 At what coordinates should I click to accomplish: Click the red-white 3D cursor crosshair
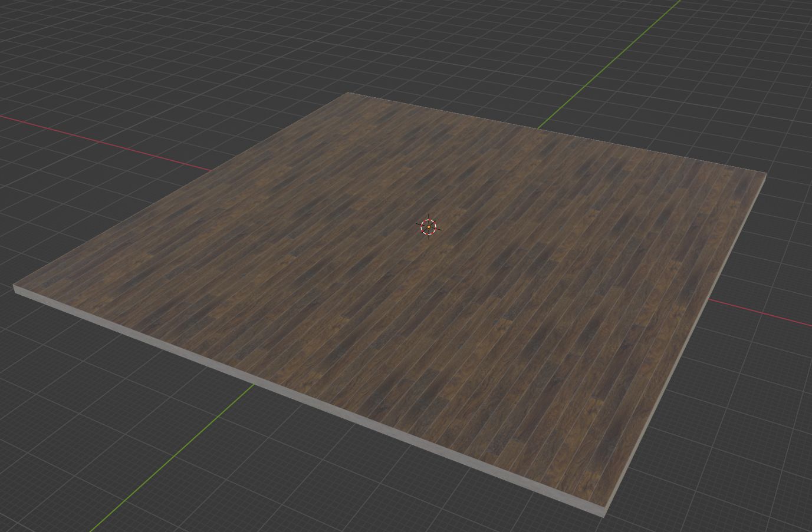pyautogui.click(x=429, y=227)
